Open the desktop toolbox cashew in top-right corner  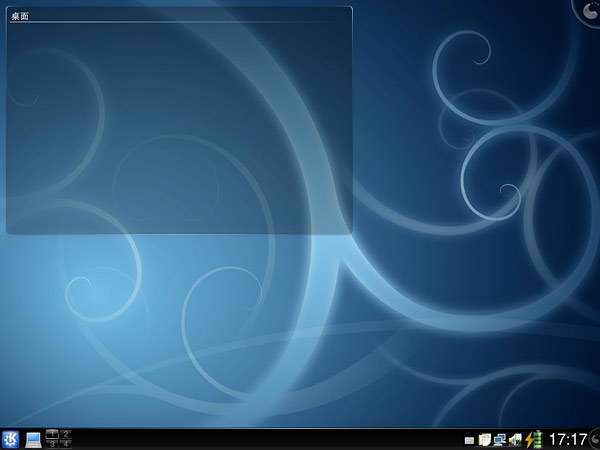588,11
